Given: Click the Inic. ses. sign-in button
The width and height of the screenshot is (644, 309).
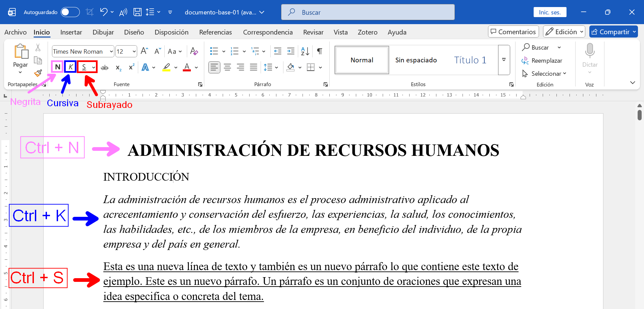Looking at the screenshot, I should click(549, 12).
